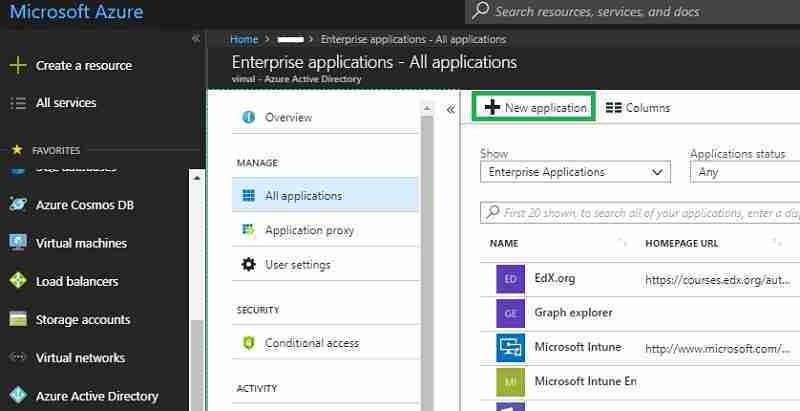Click the favorites list scrollbar up arrow
The width and height of the screenshot is (800, 411).
196,178
